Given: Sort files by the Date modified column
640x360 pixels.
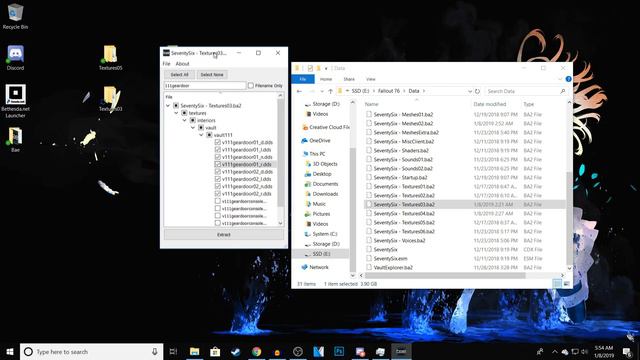Looking at the screenshot, I should (490, 104).
